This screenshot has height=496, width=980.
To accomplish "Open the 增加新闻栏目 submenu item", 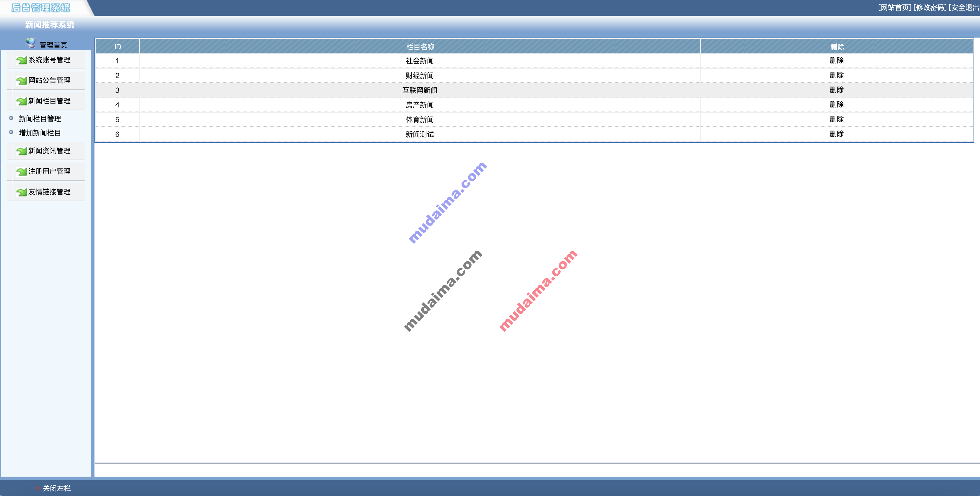I will click(40, 133).
